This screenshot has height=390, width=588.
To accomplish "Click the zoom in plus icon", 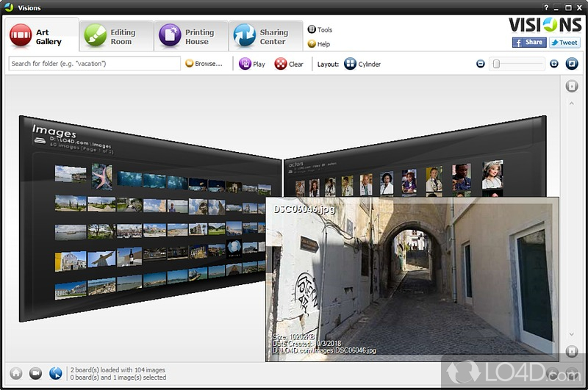I will coord(554,64).
